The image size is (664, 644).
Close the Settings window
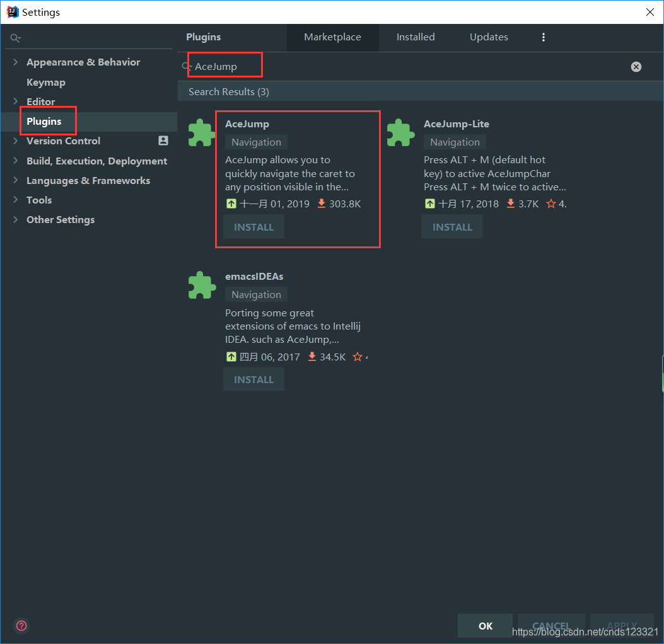[x=649, y=12]
